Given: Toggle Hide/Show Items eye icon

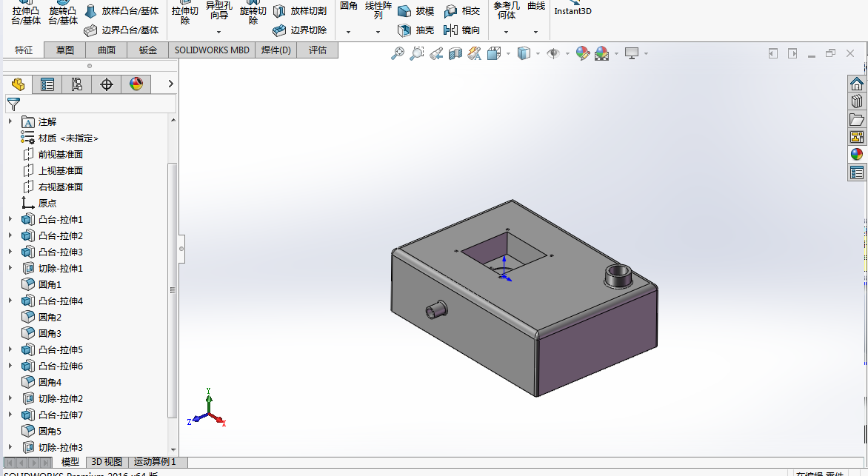Looking at the screenshot, I should click(553, 53).
